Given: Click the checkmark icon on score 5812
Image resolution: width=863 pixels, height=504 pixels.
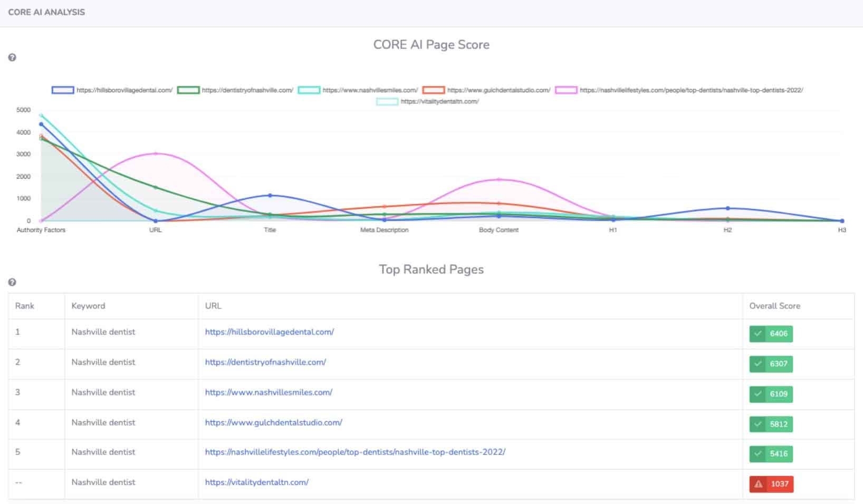Looking at the screenshot, I should click(758, 424).
